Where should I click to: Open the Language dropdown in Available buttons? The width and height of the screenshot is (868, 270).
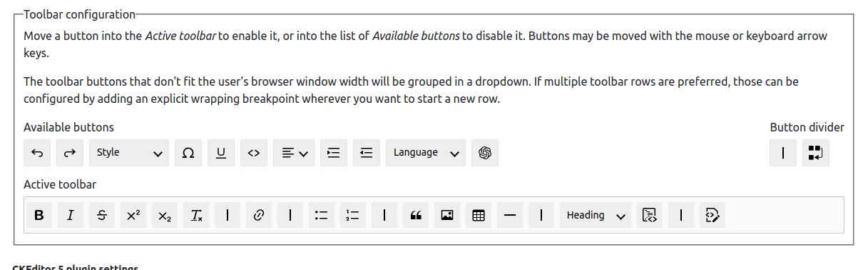point(426,153)
